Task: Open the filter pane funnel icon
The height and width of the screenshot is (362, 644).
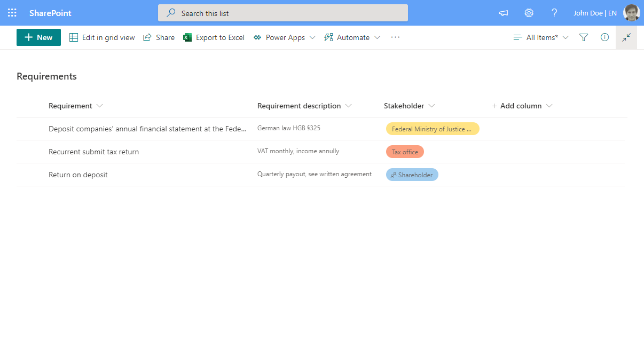Action: point(584,37)
